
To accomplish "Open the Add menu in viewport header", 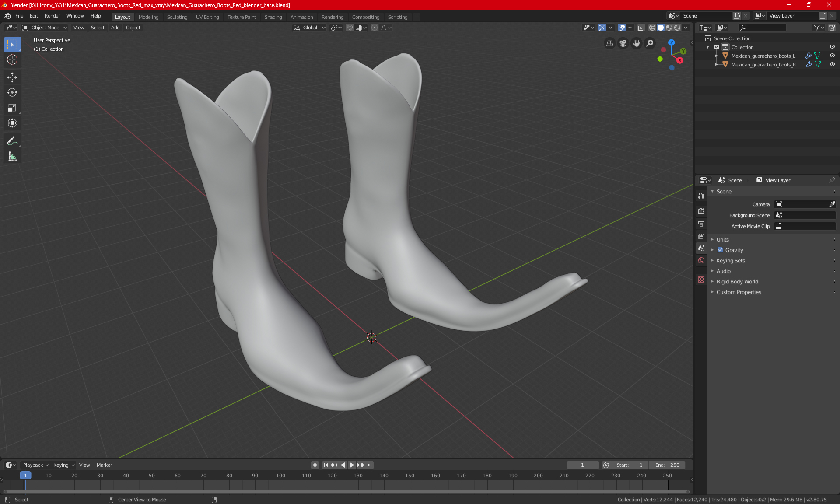I will click(x=115, y=28).
